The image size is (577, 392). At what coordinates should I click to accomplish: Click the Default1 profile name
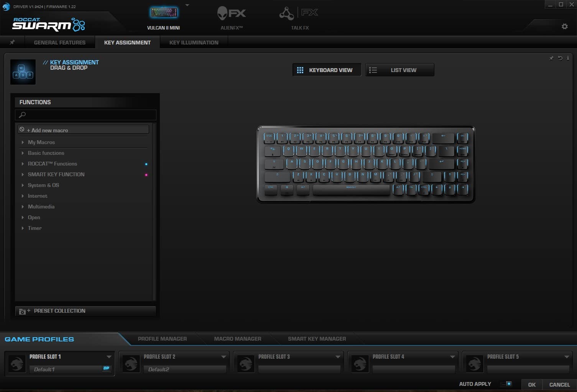[44, 369]
